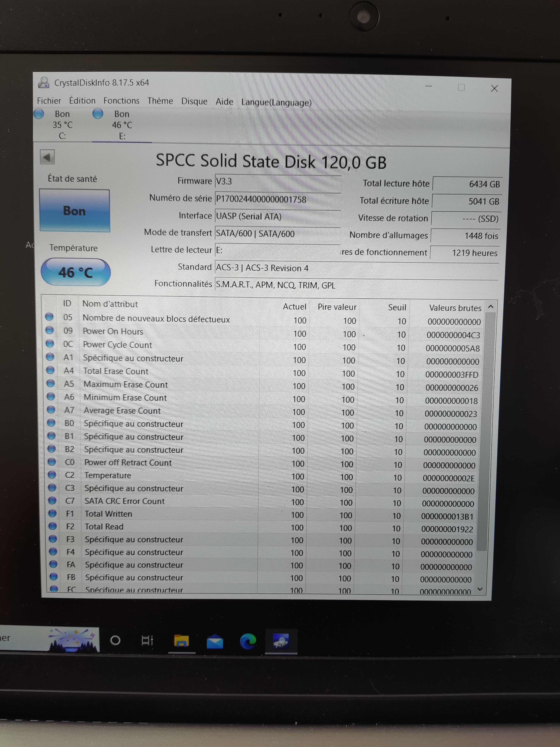Open the Fichier menu
560x747 pixels.
pos(49,101)
